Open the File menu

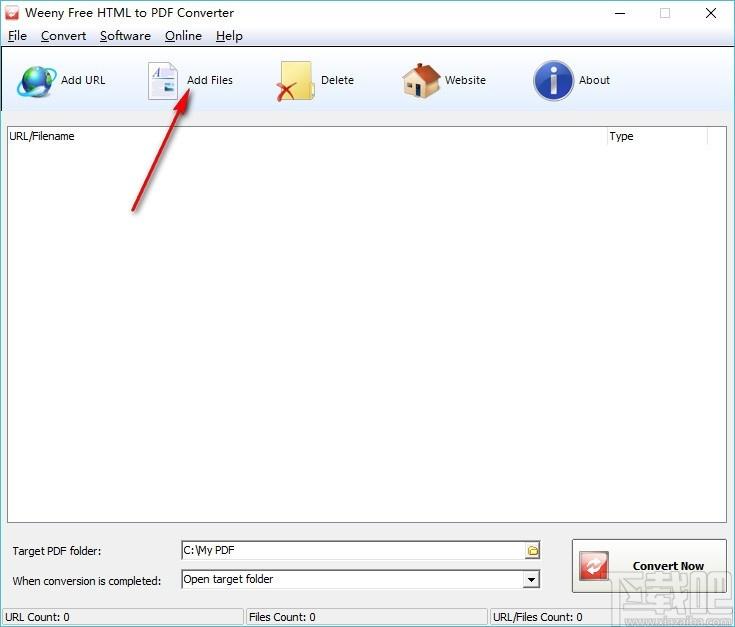tap(17, 36)
